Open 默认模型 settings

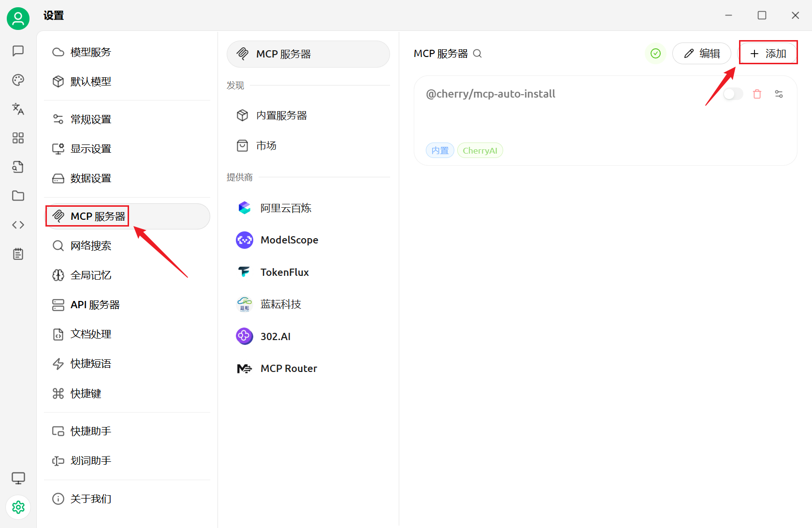click(x=127, y=82)
